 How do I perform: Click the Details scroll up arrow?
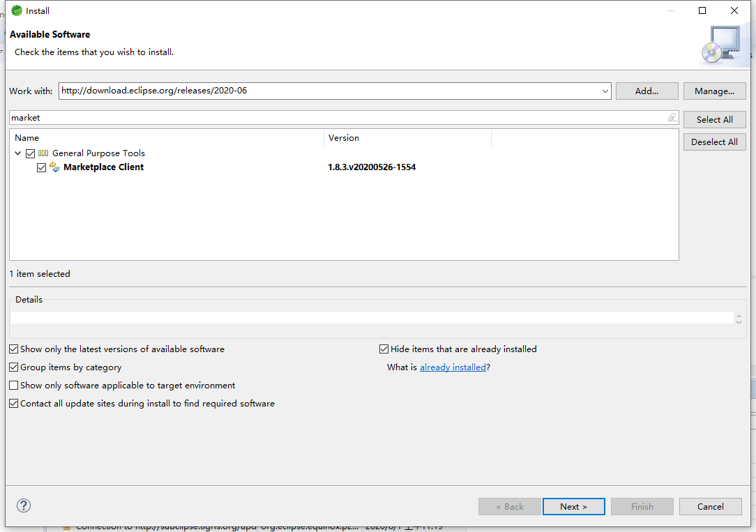pyautogui.click(x=739, y=315)
